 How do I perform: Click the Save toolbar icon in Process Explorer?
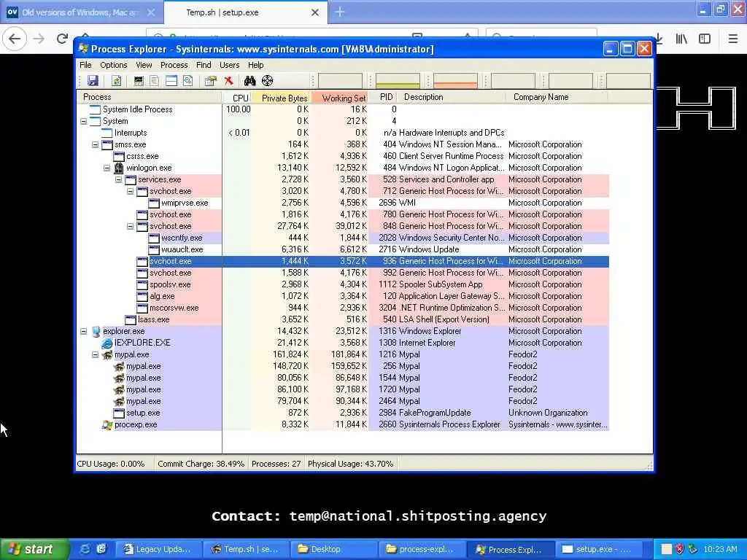click(93, 81)
